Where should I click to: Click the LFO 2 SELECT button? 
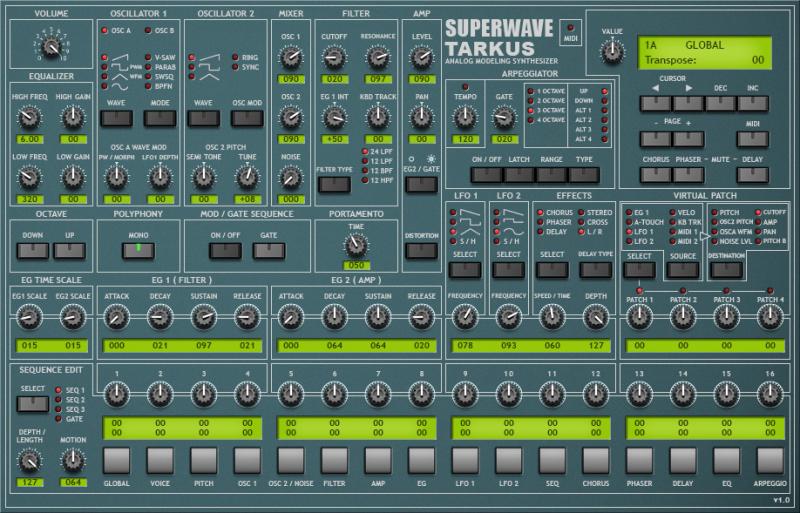(x=509, y=270)
